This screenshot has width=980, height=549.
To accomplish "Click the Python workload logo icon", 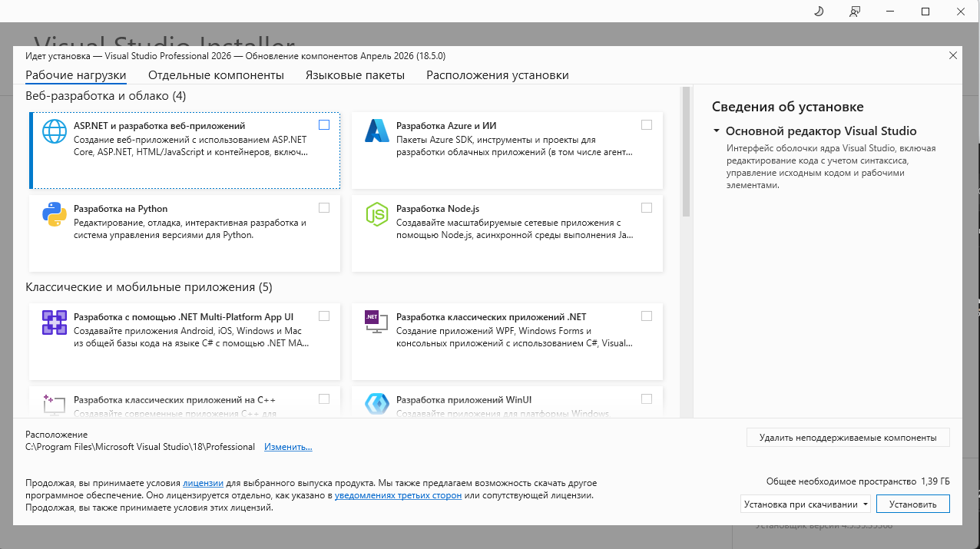I will (x=55, y=214).
